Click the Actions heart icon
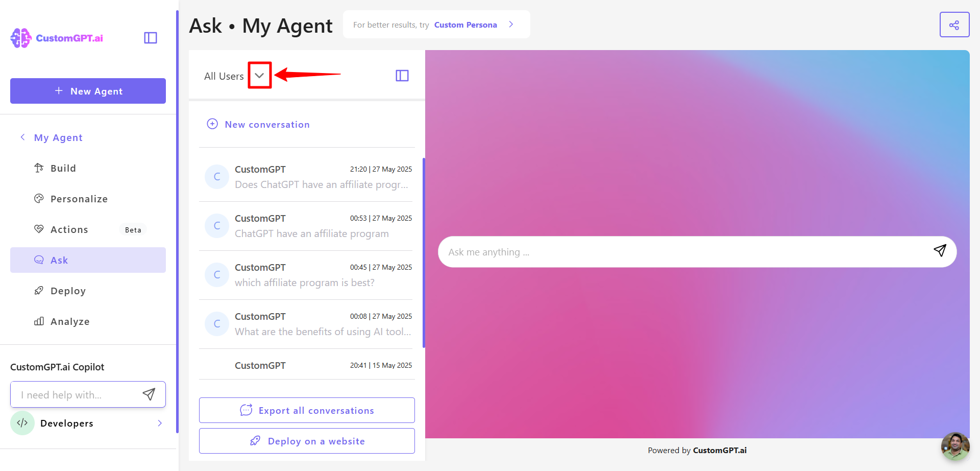The width and height of the screenshot is (980, 471). coord(39,229)
